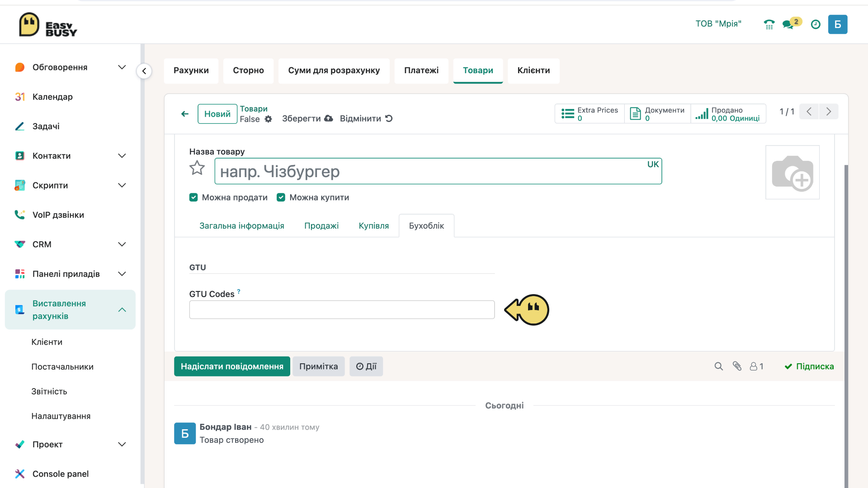This screenshot has width=868, height=488.
Task: Click the Дії activities button
Action: pos(366,366)
